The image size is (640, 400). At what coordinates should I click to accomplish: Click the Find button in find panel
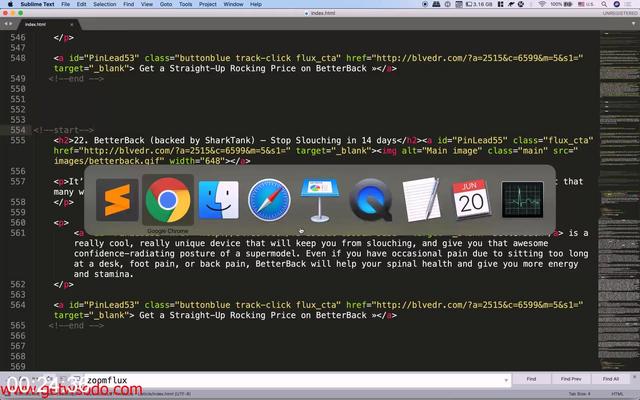531,379
